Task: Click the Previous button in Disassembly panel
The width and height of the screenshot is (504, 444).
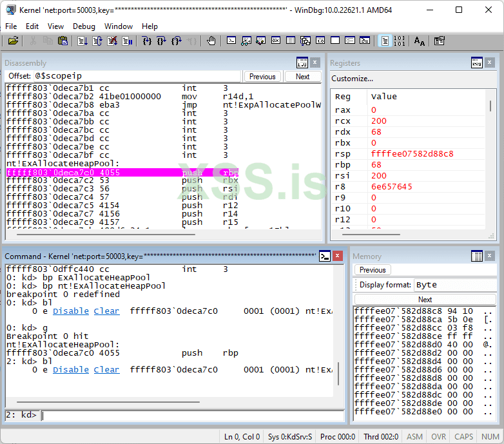Action: tap(262, 77)
